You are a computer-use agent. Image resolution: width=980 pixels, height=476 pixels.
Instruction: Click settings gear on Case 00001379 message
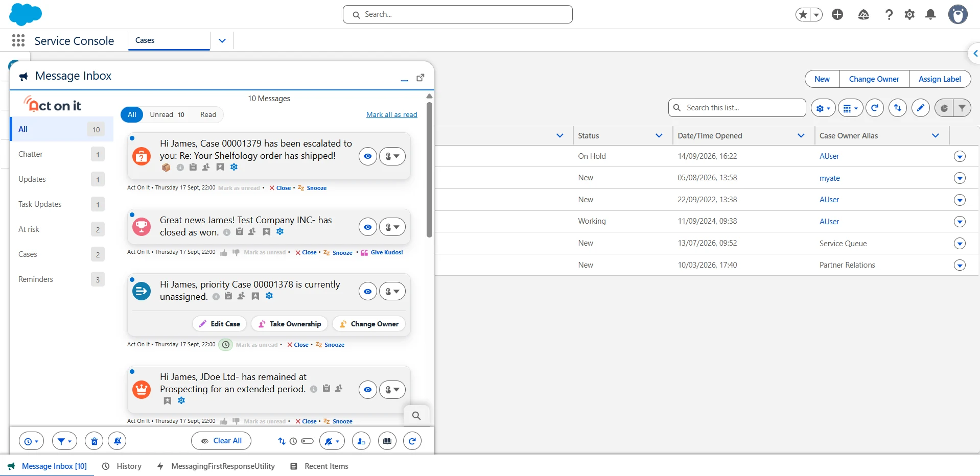click(x=234, y=167)
